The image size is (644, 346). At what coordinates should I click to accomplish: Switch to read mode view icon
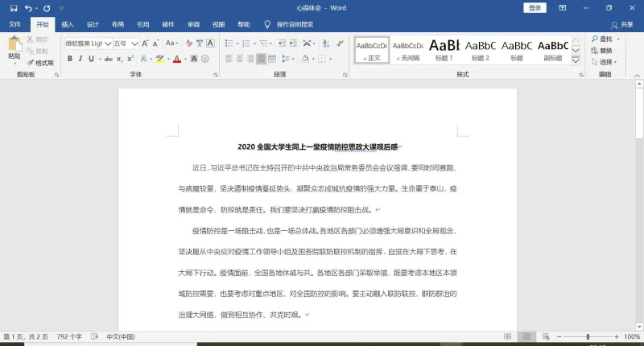pos(508,336)
